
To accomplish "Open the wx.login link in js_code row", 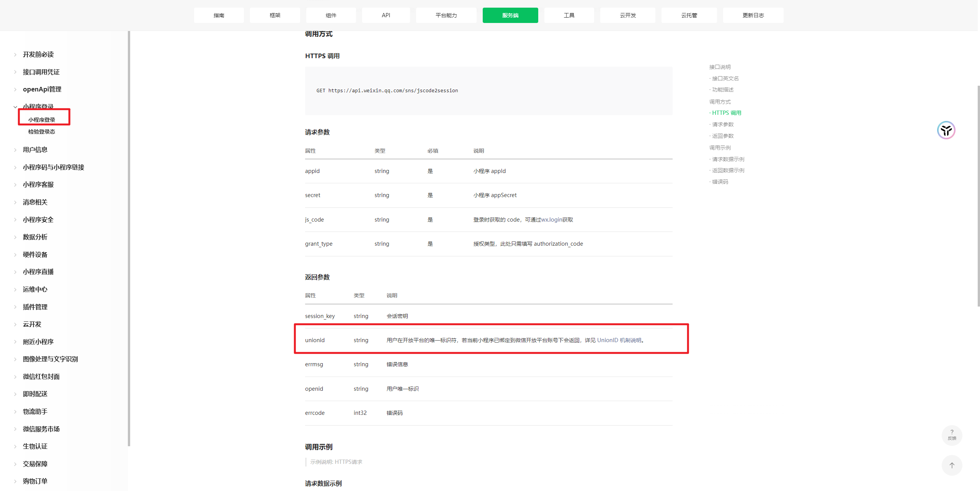I will click(x=551, y=220).
